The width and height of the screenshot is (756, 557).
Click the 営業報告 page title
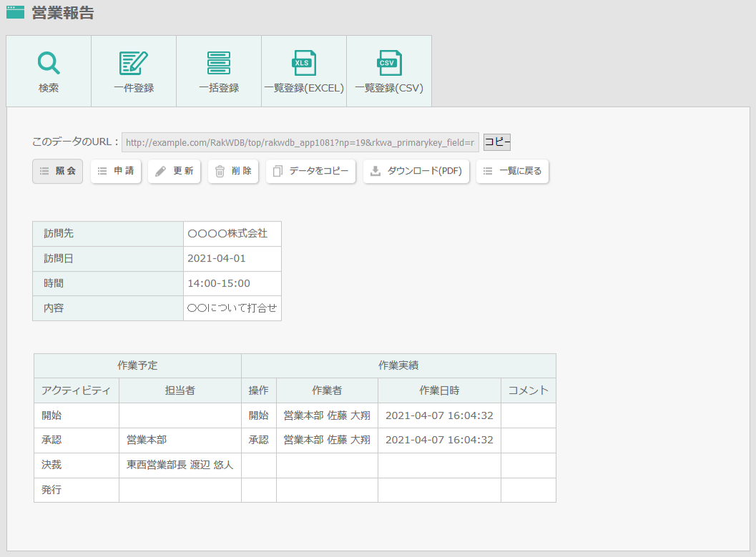coord(63,13)
